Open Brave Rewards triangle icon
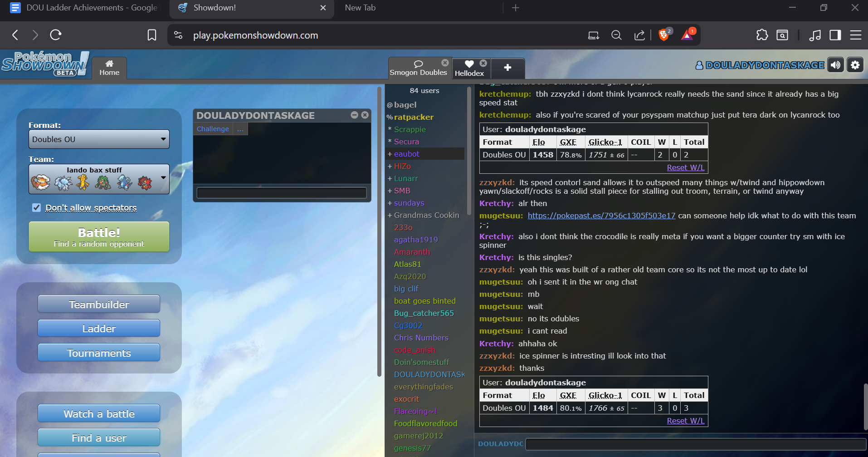Screen dimensions: 868x457 (687, 35)
